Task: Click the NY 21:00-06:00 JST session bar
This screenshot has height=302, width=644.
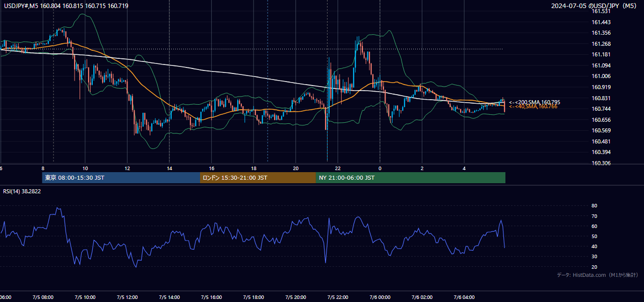Action: pos(411,178)
